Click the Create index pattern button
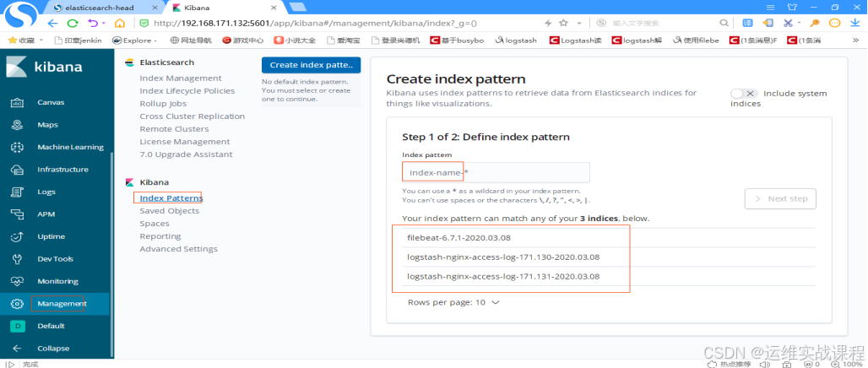The height and width of the screenshot is (368, 868). (x=311, y=65)
